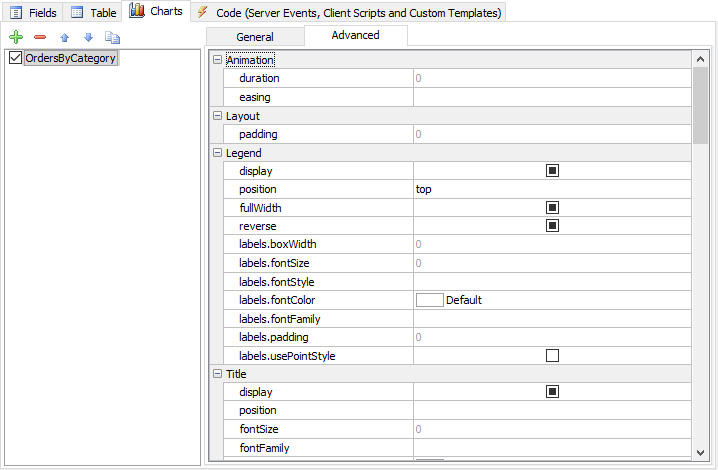Switch to the Table tab
This screenshot has width=718, height=470.
tap(93, 12)
